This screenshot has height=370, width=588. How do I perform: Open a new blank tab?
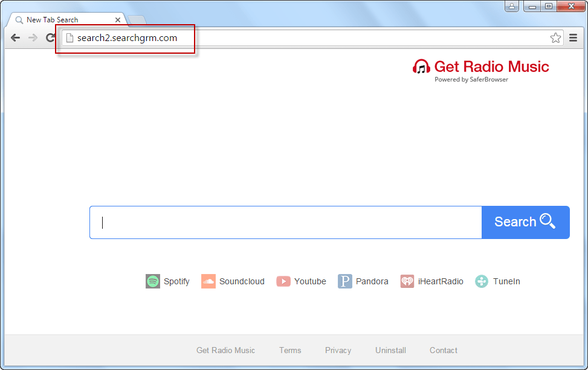137,21
